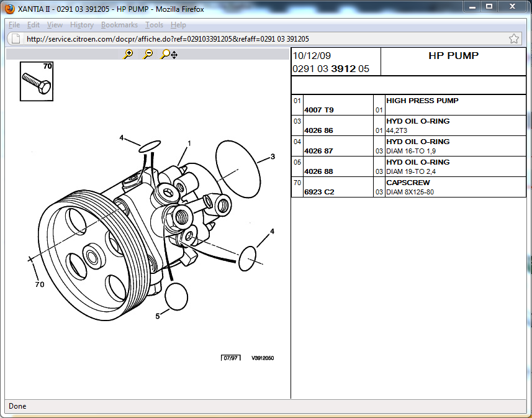Select the CAPSCREW description
This screenshot has height=418, width=532.
click(x=408, y=183)
